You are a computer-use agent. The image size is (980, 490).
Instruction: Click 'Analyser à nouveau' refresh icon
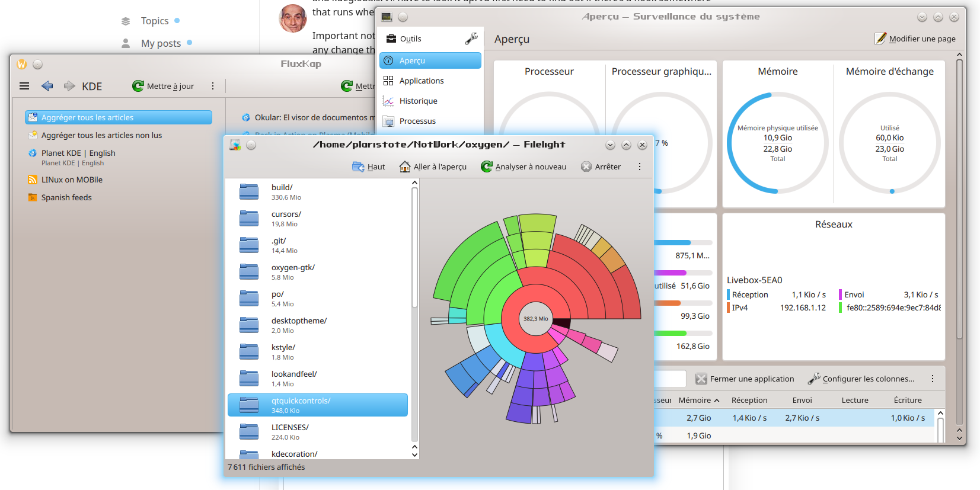(486, 166)
